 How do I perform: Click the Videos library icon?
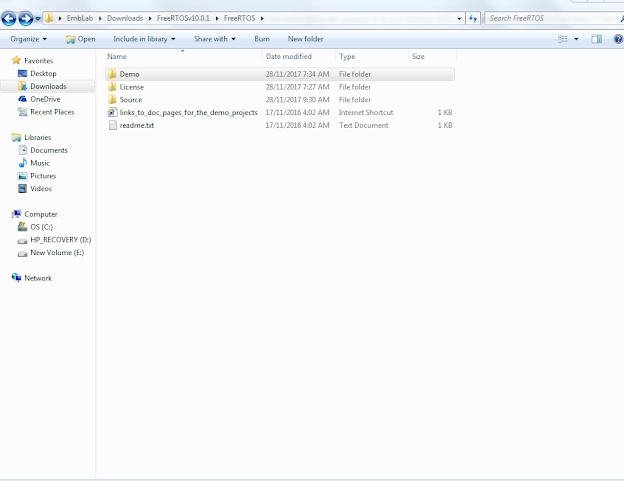coord(23,188)
